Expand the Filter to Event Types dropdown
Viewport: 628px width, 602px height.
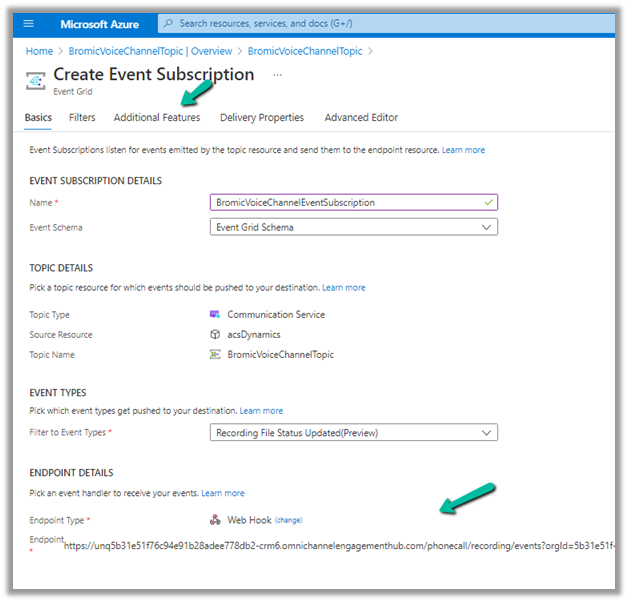click(x=486, y=433)
